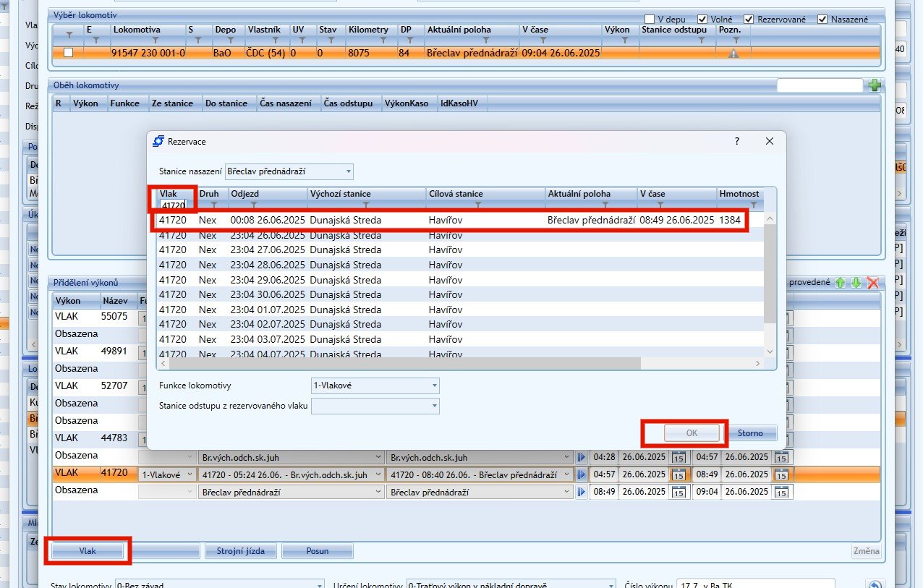Click the green plus icon in Oběh lokomotivy

pyautogui.click(x=875, y=85)
